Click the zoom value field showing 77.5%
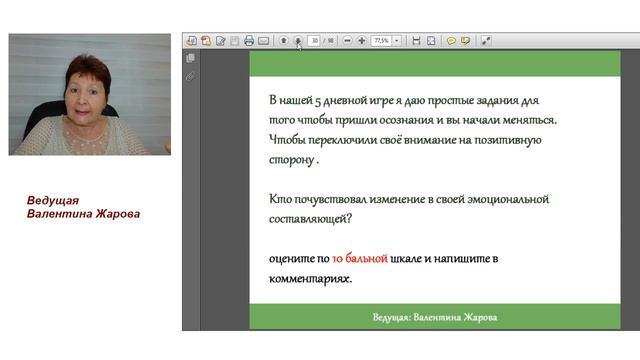This screenshot has width=640, height=360. click(x=381, y=40)
